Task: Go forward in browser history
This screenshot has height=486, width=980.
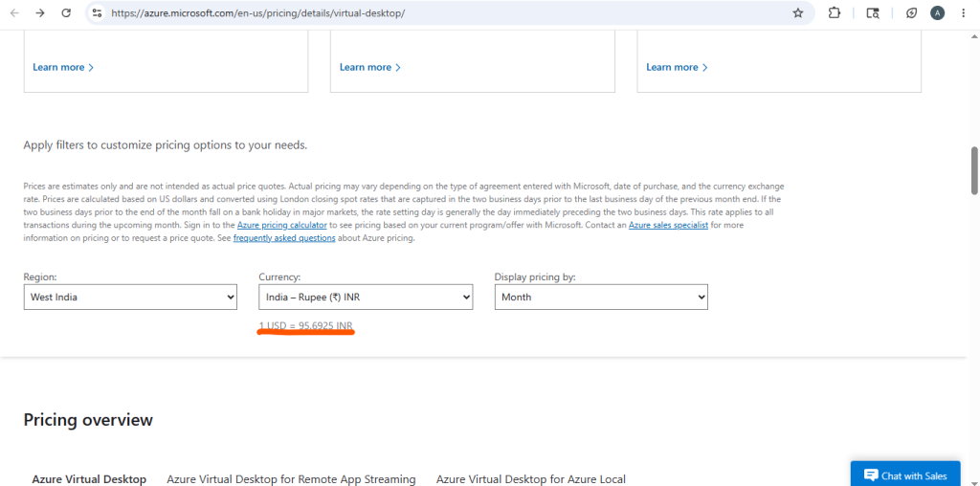Action: pos(40,13)
